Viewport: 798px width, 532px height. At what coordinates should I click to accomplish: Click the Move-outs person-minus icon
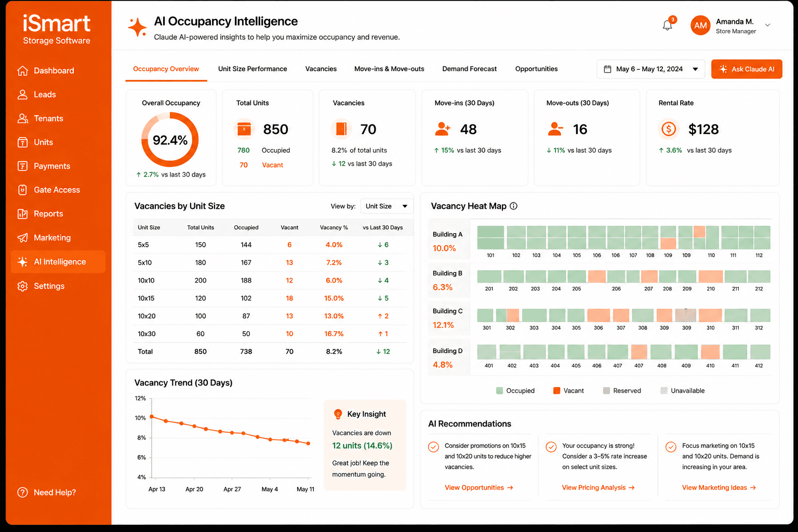click(x=555, y=129)
